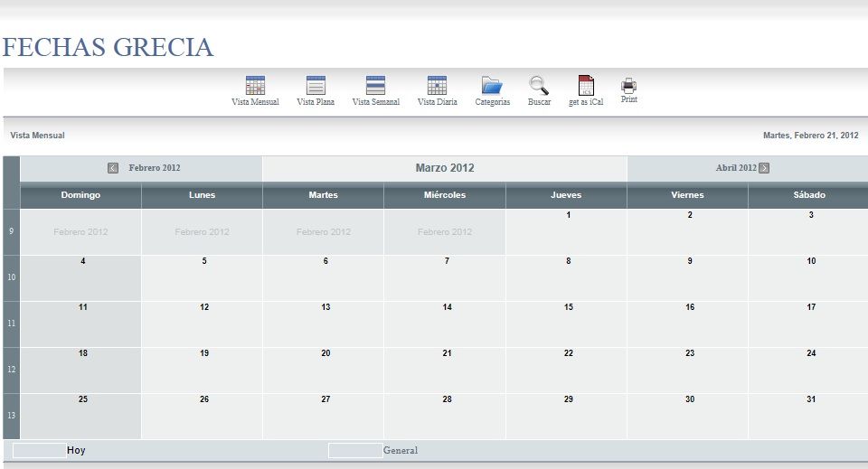Open week number 11 row

pos(11,324)
